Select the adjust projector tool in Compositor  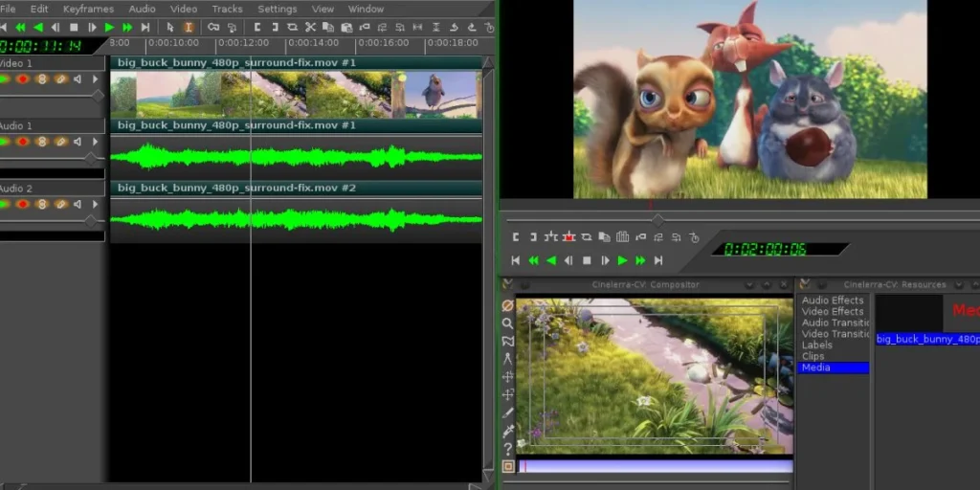[507, 394]
